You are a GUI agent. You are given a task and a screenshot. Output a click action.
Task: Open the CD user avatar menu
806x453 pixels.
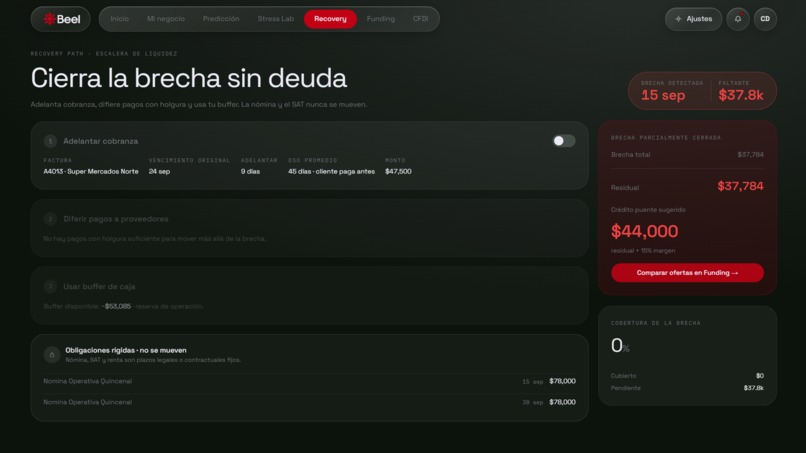[765, 19]
